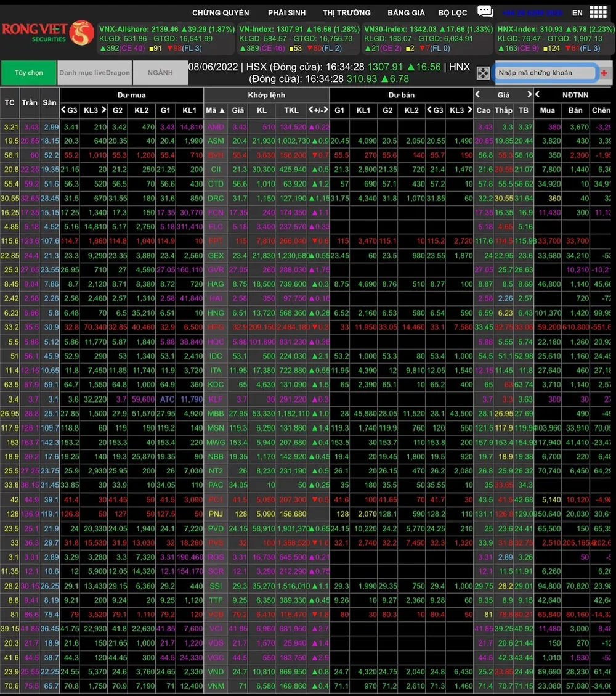
Task: Click the VNM stock symbol
Action: (216, 686)
